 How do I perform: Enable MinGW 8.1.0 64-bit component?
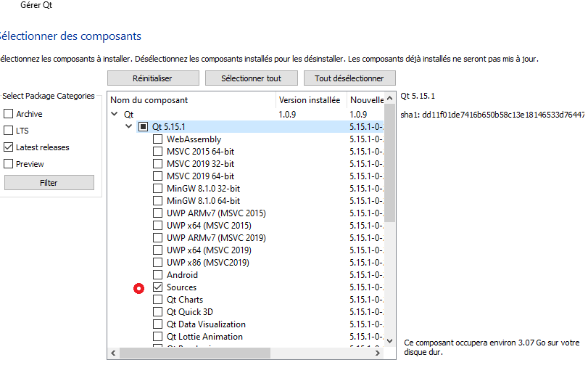point(157,201)
